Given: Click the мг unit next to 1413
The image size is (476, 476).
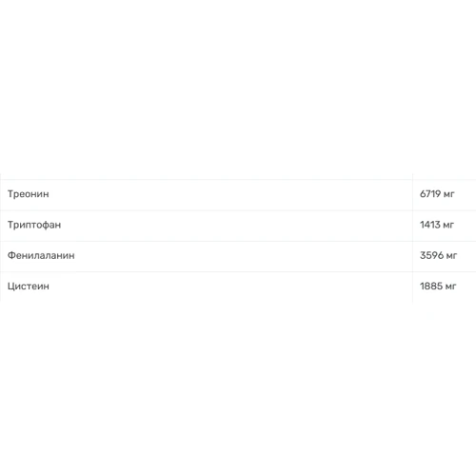Looking at the screenshot, I should tap(448, 226).
